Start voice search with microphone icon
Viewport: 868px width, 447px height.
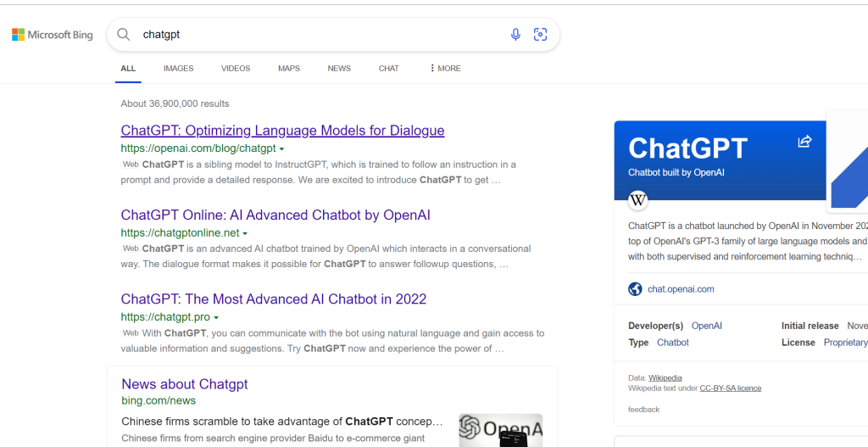click(x=515, y=34)
